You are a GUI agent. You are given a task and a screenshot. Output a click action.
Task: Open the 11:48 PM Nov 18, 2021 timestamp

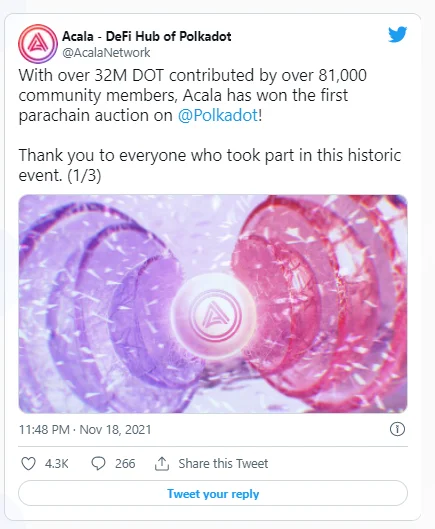click(85, 429)
